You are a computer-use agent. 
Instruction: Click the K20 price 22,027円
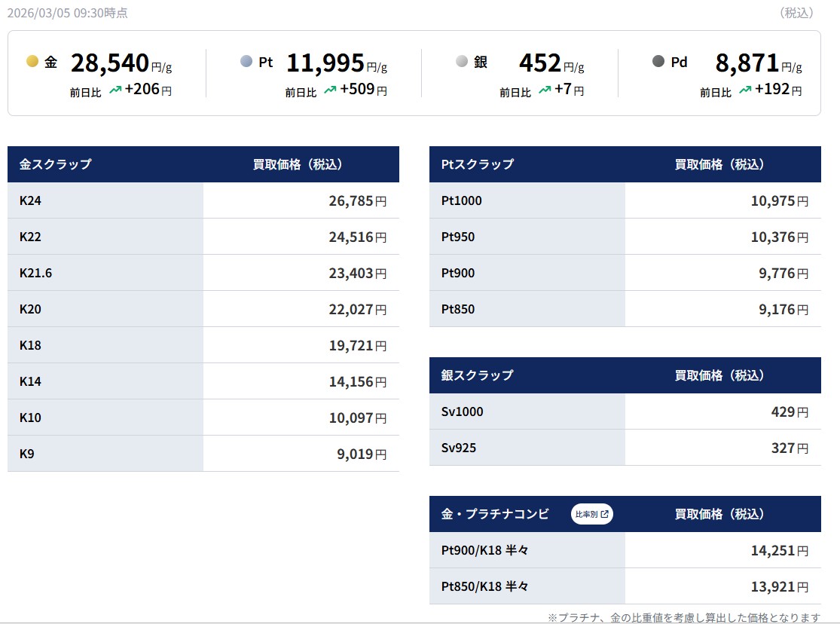[358, 309]
